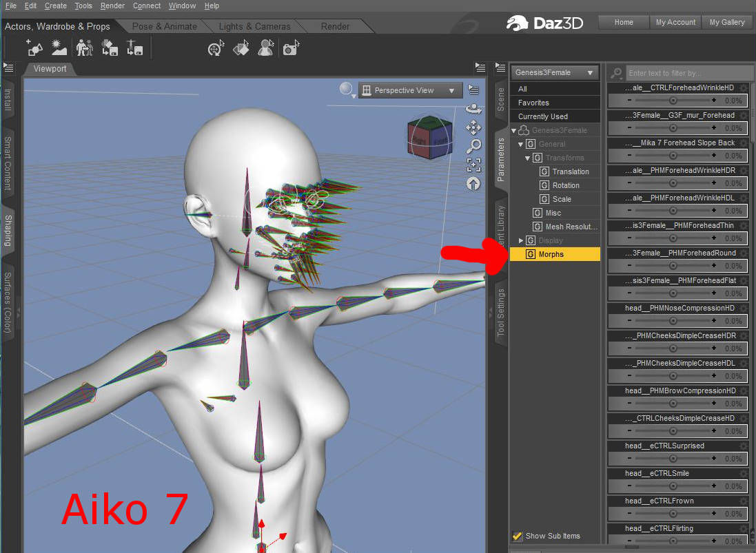Click the My Account button
This screenshot has width=756, height=553.
coord(675,22)
